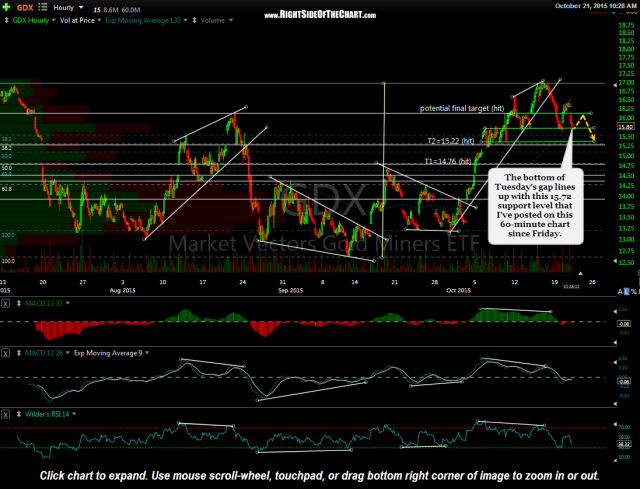Click the RSI scale top arrow
The width and height of the screenshot is (640, 489).
tap(615, 422)
